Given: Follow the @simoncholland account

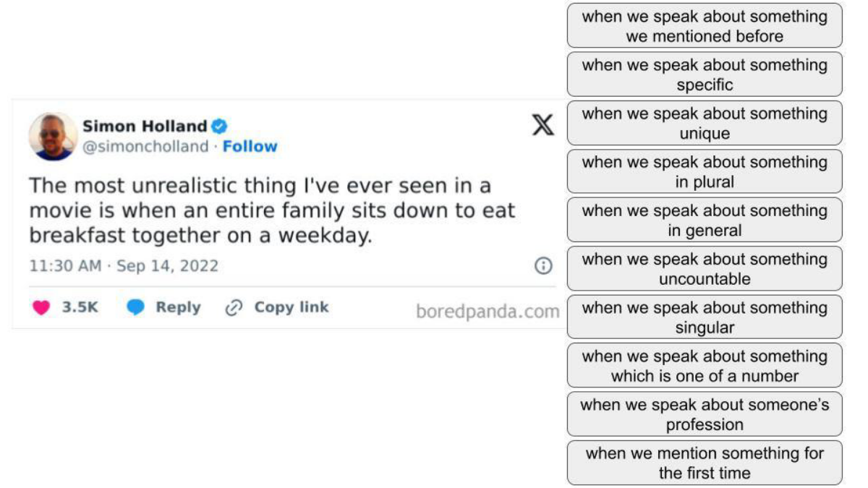Looking at the screenshot, I should pyautogui.click(x=250, y=146).
